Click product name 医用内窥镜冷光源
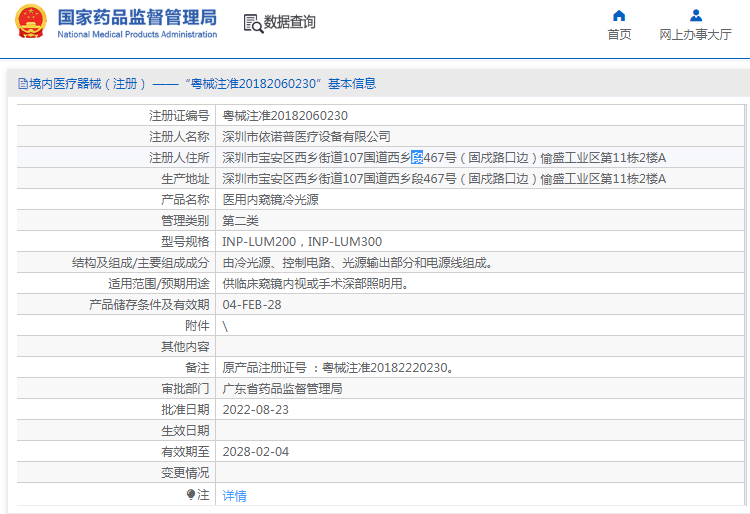This screenshot has width=750, height=514. pos(270,199)
